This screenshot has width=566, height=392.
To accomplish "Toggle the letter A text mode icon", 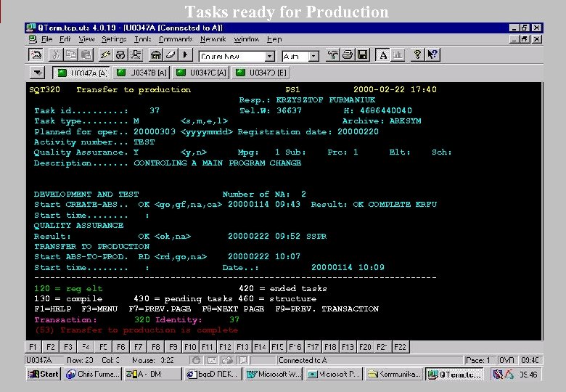I will [x=382, y=55].
